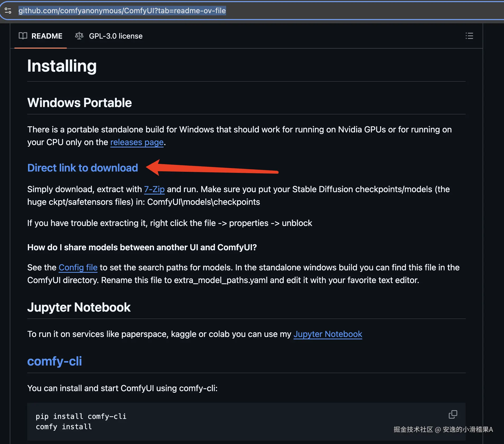The width and height of the screenshot is (504, 444).
Task: Open the releases page link
Action: point(137,142)
